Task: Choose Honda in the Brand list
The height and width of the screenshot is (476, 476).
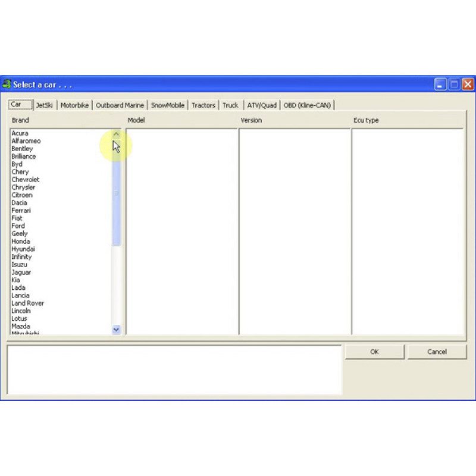Action: pyautogui.click(x=22, y=241)
